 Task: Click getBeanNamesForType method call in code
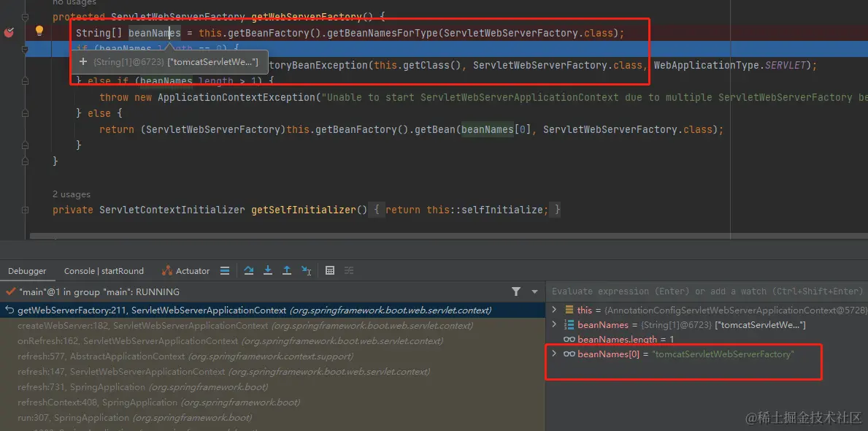tap(383, 33)
